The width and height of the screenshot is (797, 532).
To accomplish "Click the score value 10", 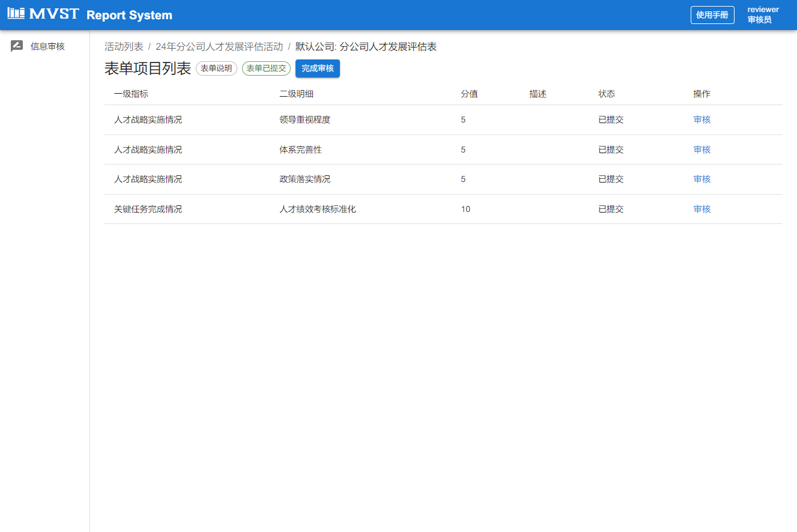I will pos(465,209).
